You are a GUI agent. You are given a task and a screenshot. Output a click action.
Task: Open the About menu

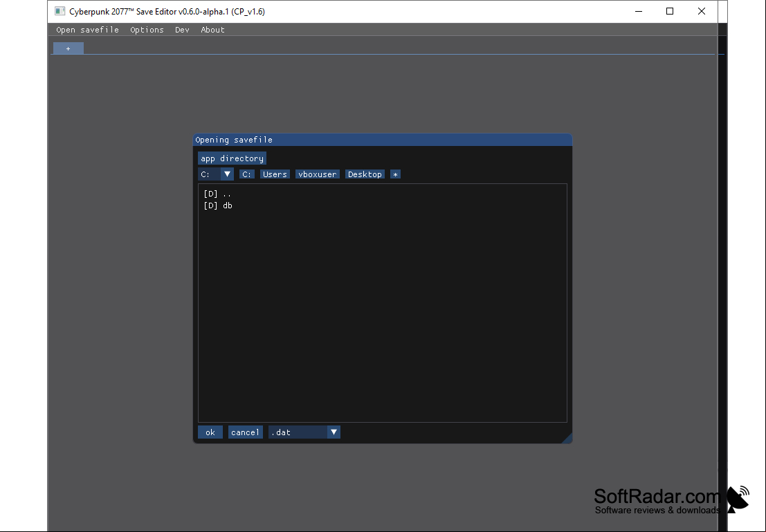pos(212,30)
